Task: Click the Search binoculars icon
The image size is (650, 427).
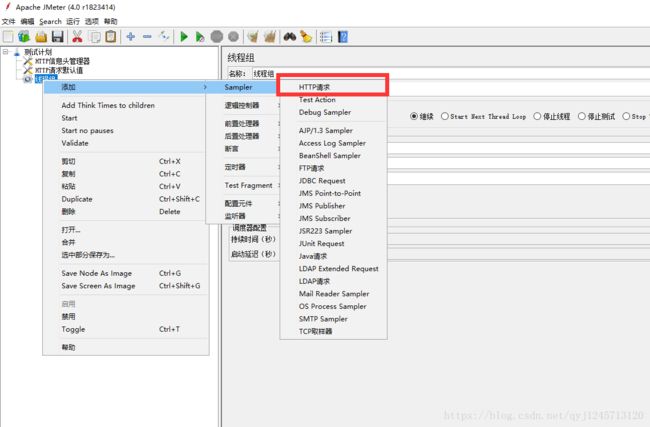Action: [290, 37]
